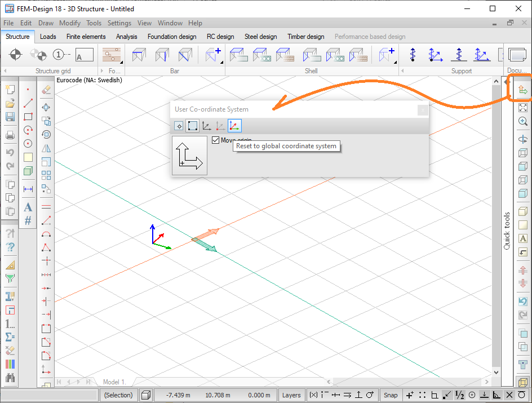
Task: Switch to the RC design tab
Action: (220, 37)
